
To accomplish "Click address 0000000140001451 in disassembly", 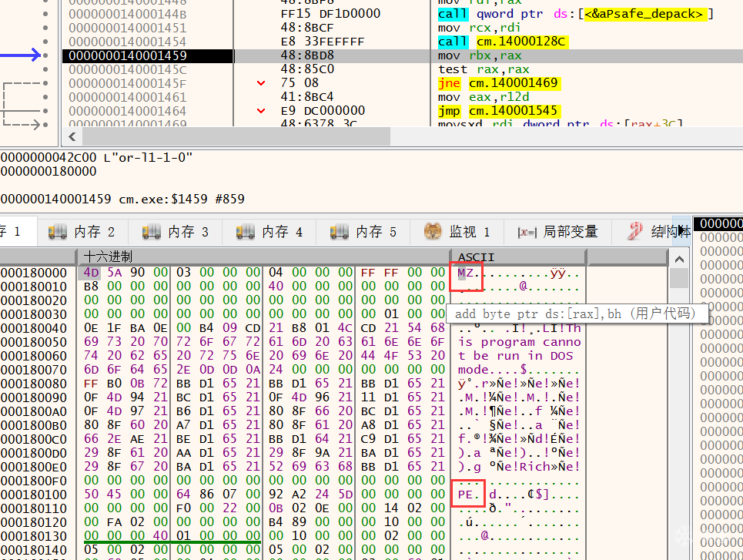I will pyautogui.click(x=128, y=28).
